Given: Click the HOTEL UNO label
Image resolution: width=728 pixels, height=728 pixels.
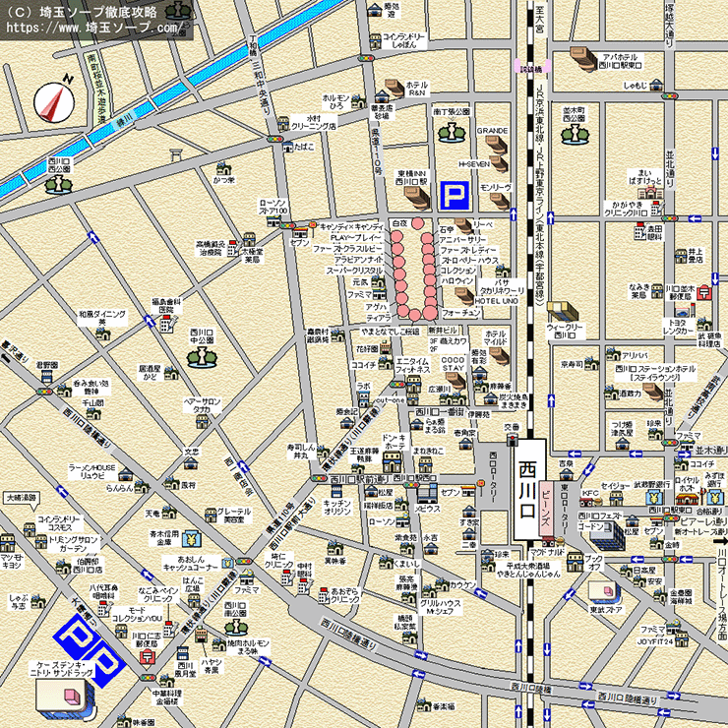Looking at the screenshot, I should coord(497,301).
